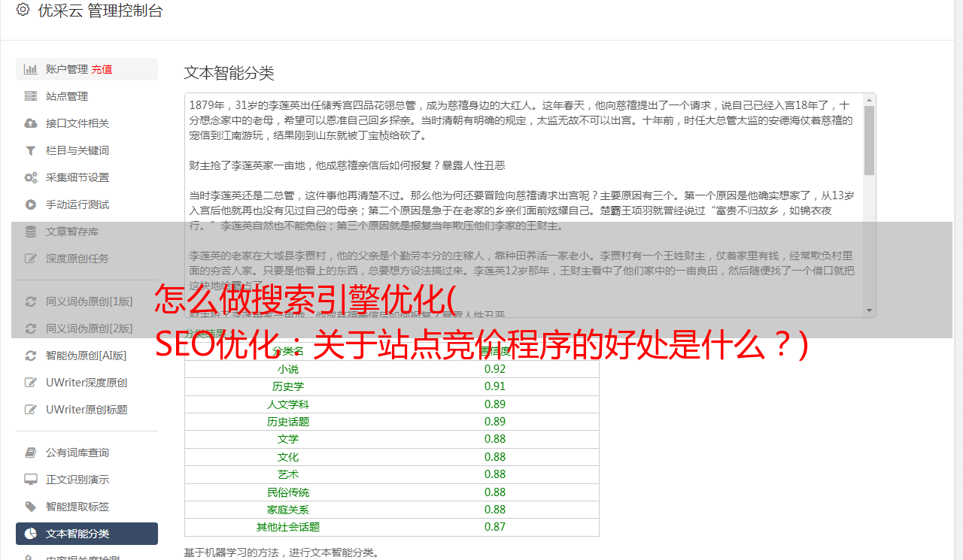Image resolution: width=963 pixels, height=560 pixels.
Task: Click the server icon for 站点管理
Action: [31, 96]
